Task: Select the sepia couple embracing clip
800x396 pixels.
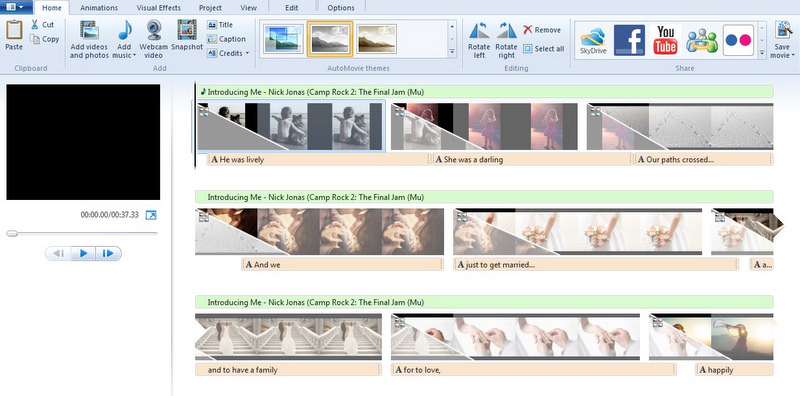Action: click(x=319, y=232)
